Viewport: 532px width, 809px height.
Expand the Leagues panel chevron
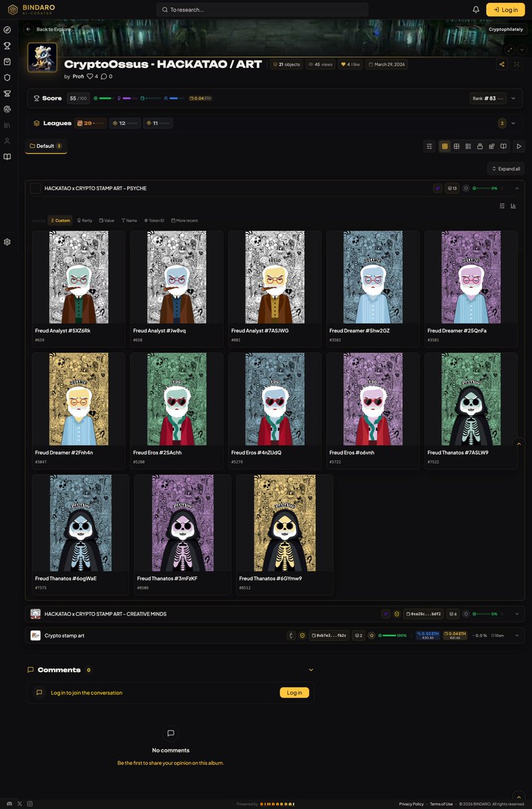[513, 123]
